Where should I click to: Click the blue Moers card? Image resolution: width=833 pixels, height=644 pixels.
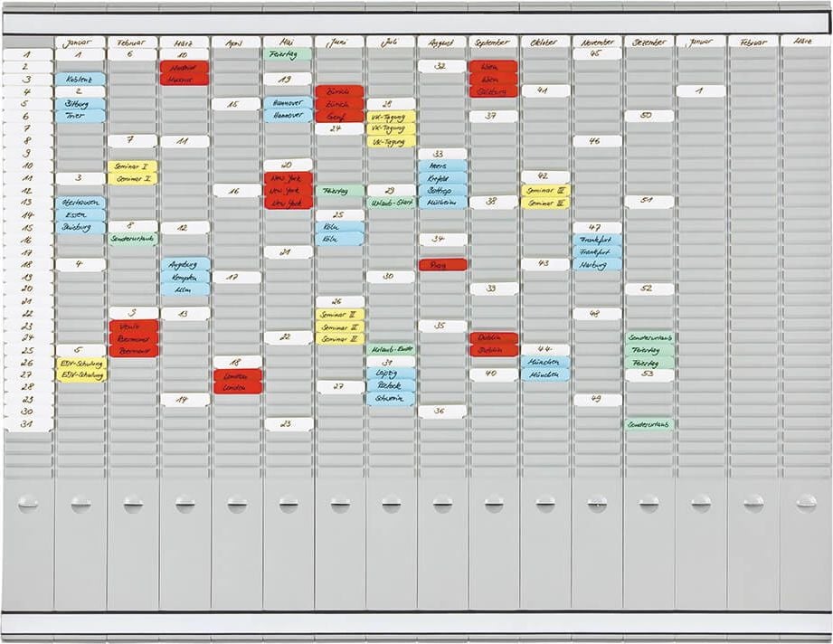[x=442, y=166]
